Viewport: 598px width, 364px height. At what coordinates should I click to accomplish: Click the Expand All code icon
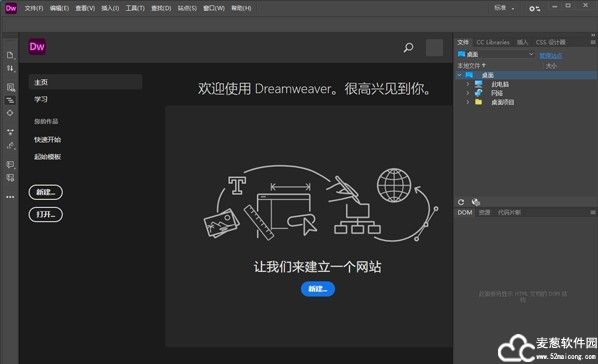(x=10, y=132)
